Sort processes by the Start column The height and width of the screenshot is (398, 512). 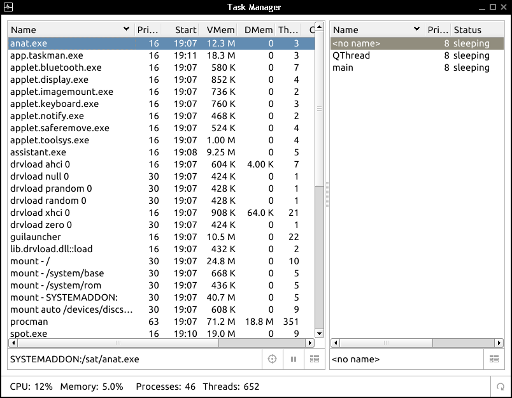pos(185,30)
